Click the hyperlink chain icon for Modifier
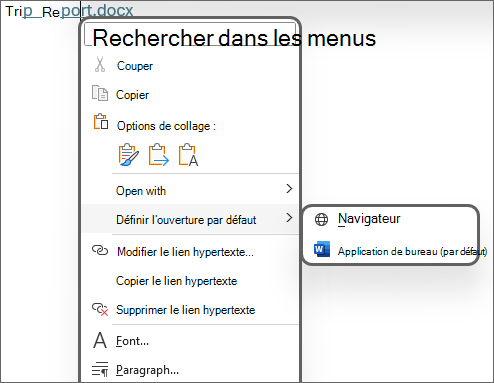The image size is (494, 383). [x=100, y=250]
